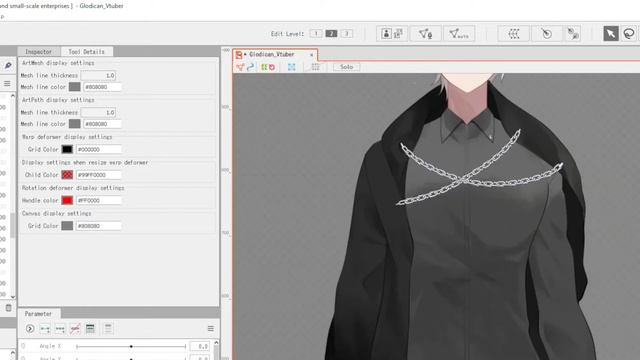Click the add two keys parameter icon
The width and height of the screenshot is (640, 360).
(45, 329)
